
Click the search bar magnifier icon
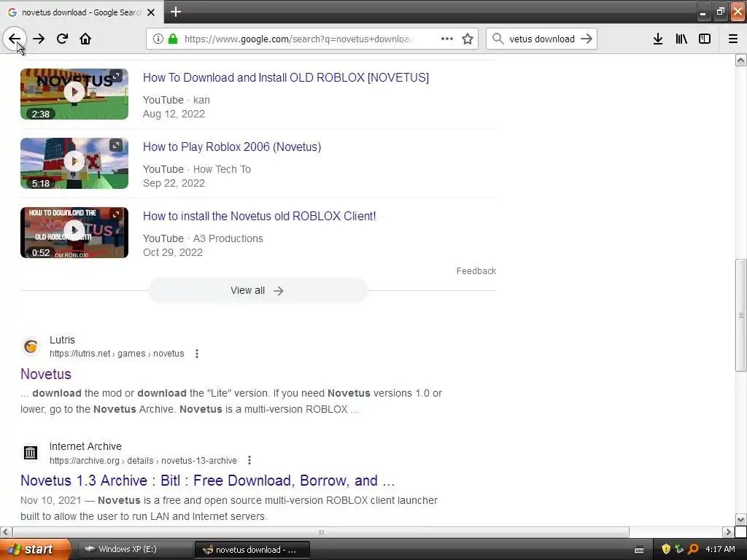498,39
